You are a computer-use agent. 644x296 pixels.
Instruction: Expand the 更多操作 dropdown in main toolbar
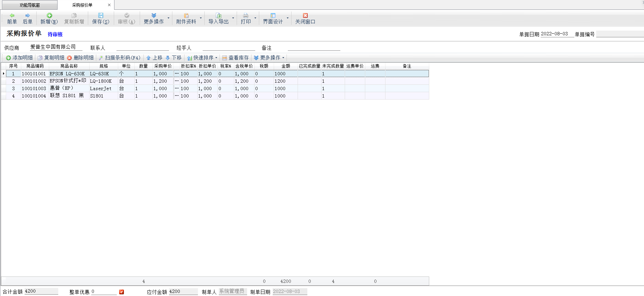tap(168, 18)
